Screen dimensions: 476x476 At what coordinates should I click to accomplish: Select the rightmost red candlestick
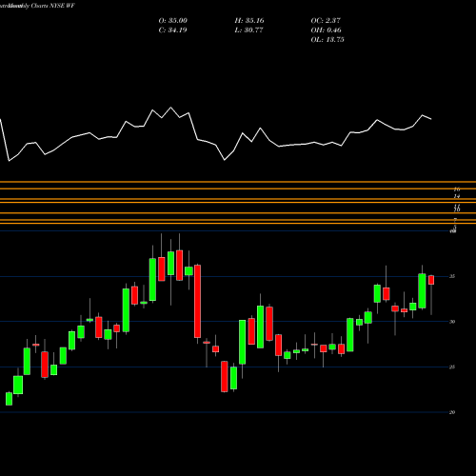coord(431,280)
